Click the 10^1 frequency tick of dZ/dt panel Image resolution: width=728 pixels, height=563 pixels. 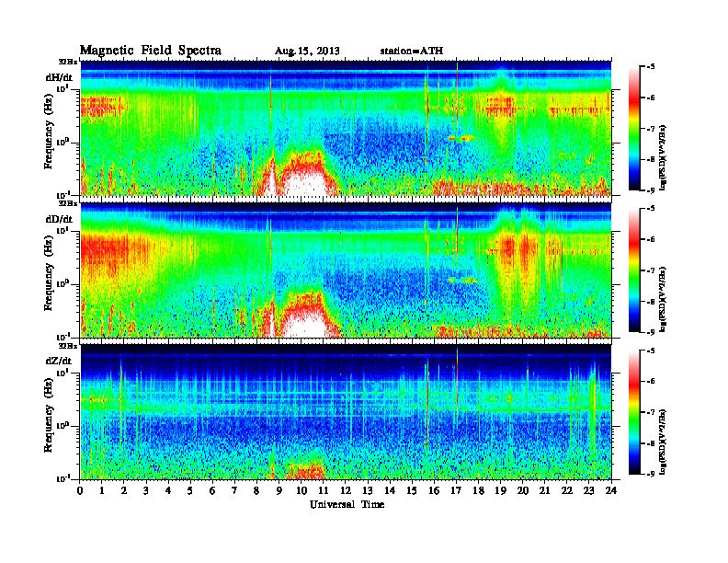(63, 373)
